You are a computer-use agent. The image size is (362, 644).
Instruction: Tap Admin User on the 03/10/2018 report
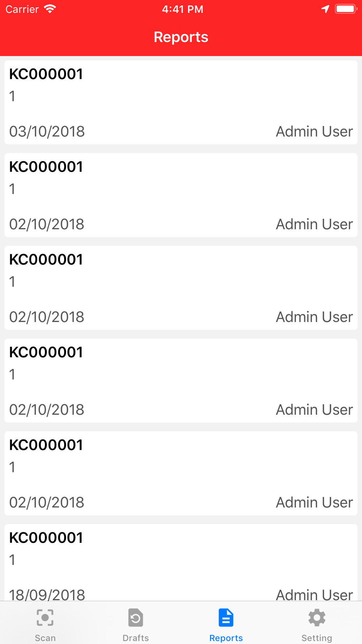[314, 131]
